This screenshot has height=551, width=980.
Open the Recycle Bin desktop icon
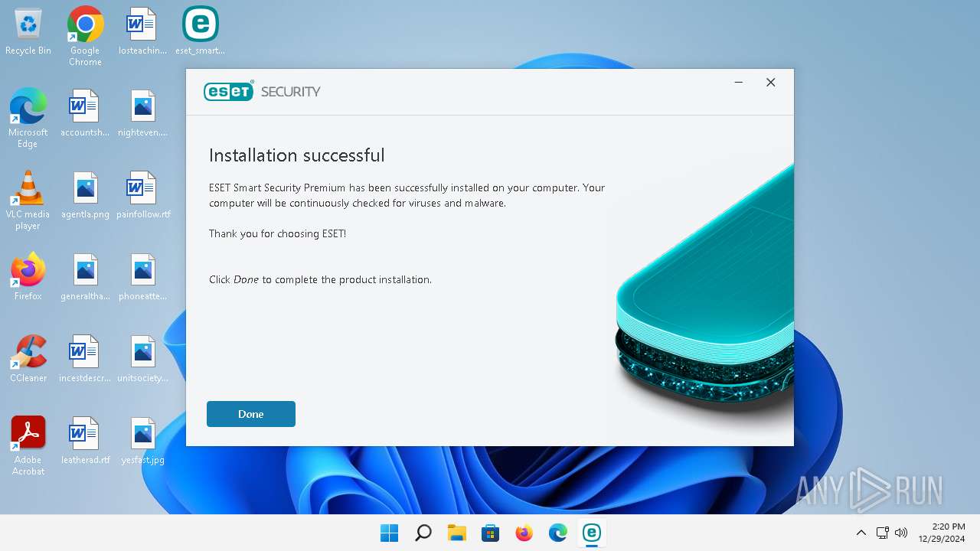(x=28, y=32)
